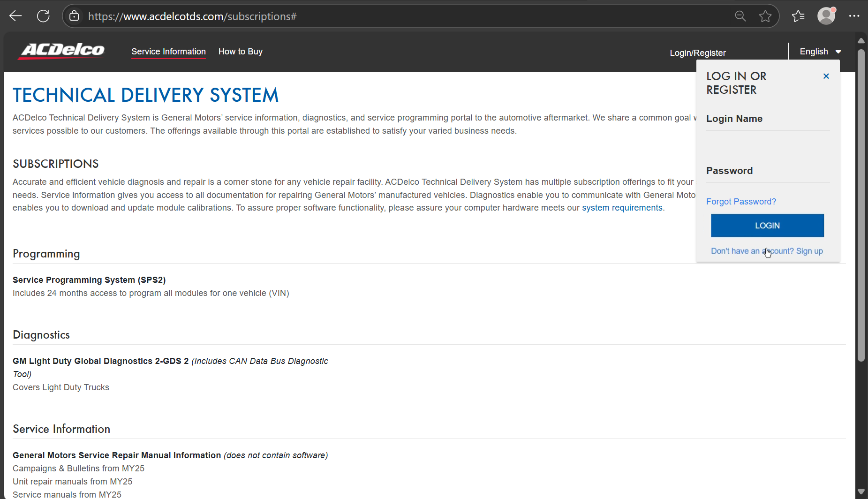
Task: Focus the Login Name input field
Action: click(768, 141)
